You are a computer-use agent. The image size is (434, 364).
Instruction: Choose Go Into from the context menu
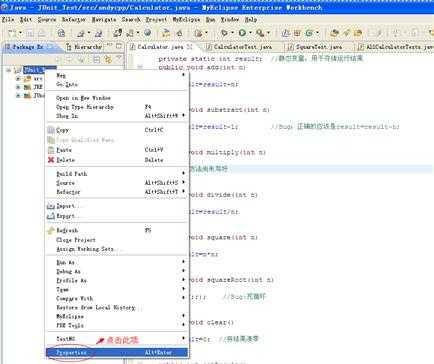point(117,84)
